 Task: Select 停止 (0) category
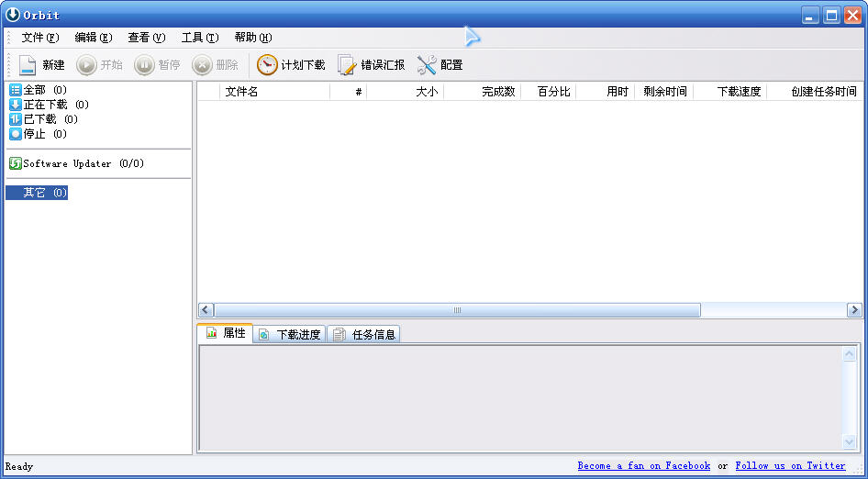coord(38,134)
